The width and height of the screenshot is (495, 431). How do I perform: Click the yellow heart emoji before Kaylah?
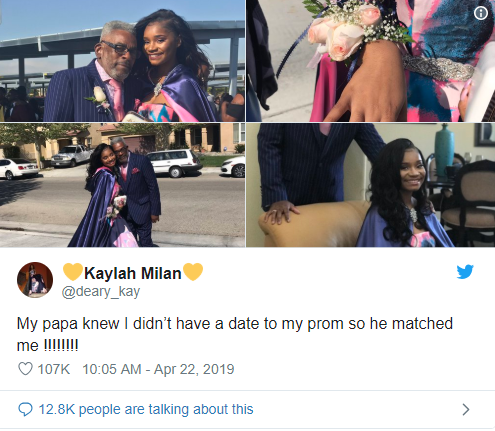tap(73, 272)
